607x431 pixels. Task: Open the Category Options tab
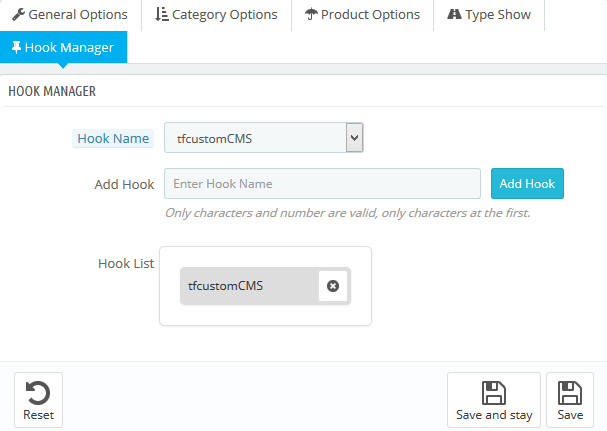coord(217,15)
